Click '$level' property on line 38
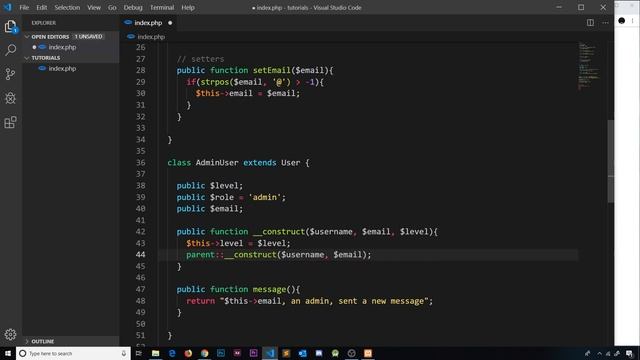Viewport: 640px width, 360px height. [224, 186]
